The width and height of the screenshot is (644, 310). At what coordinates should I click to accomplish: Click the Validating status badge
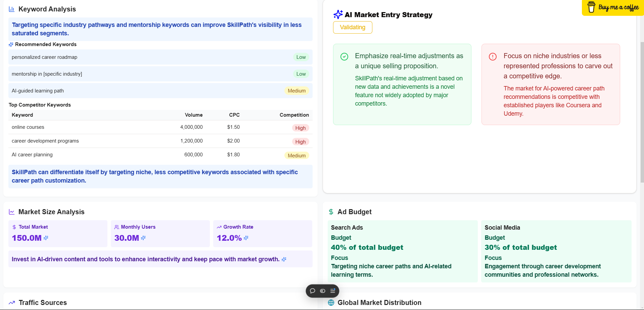[353, 27]
